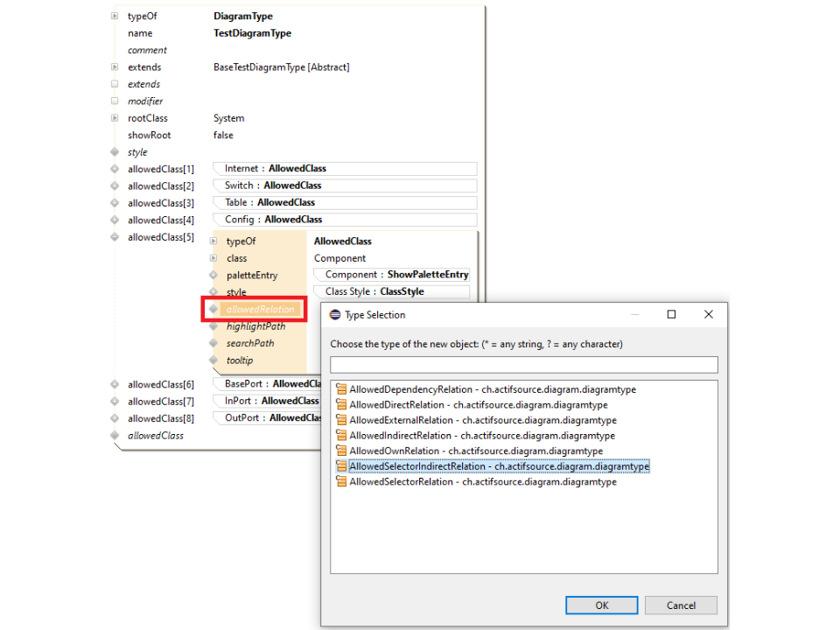Click the diamond icon next to tooltip
Screen dimensions: 840x630
(x=213, y=360)
